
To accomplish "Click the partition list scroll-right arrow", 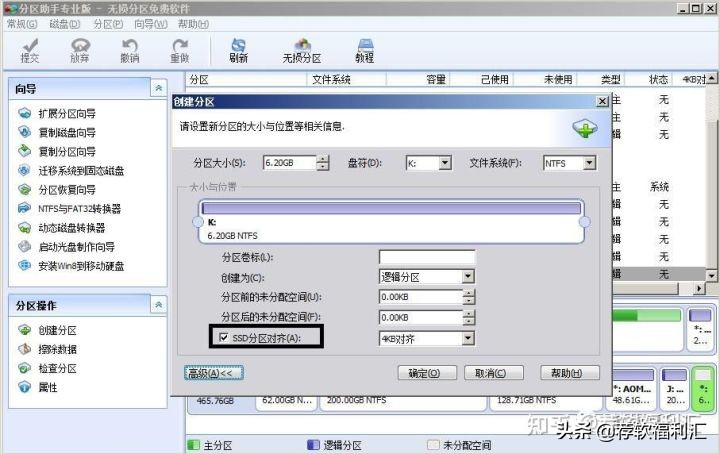I will point(699,289).
